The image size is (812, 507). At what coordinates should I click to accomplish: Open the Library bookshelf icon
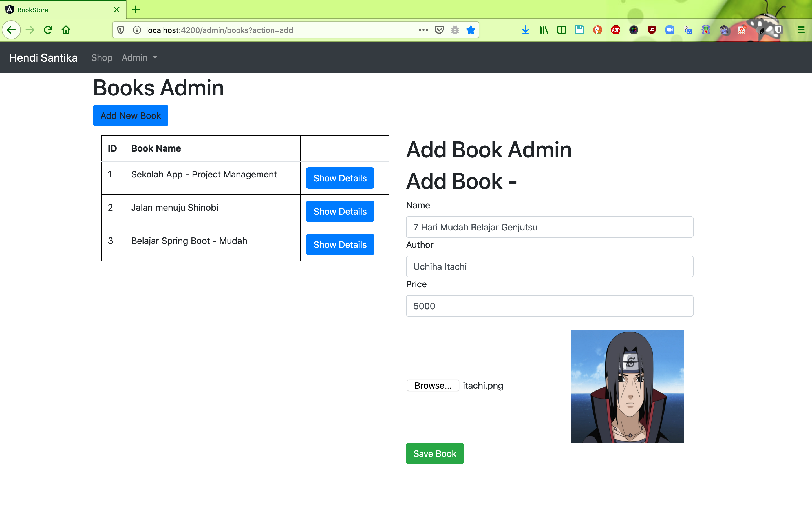pyautogui.click(x=544, y=30)
